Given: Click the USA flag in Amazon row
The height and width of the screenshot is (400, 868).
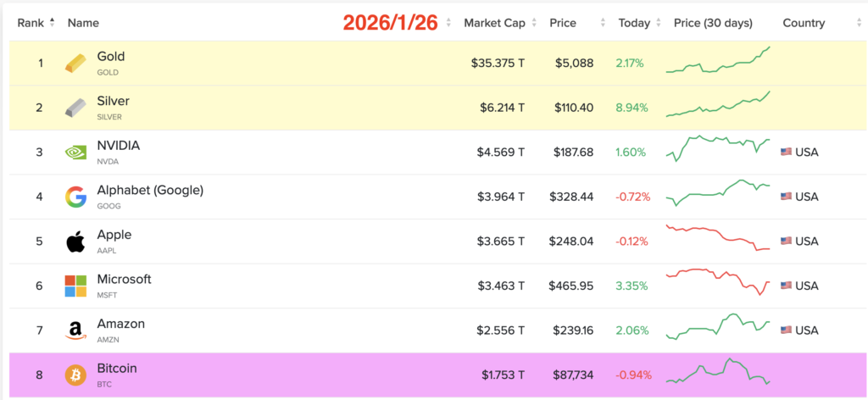Looking at the screenshot, I should click(786, 331).
